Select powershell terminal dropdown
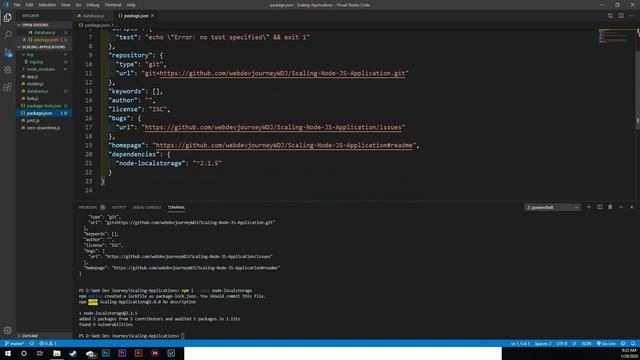The height and width of the screenshot is (360, 640). (552, 207)
